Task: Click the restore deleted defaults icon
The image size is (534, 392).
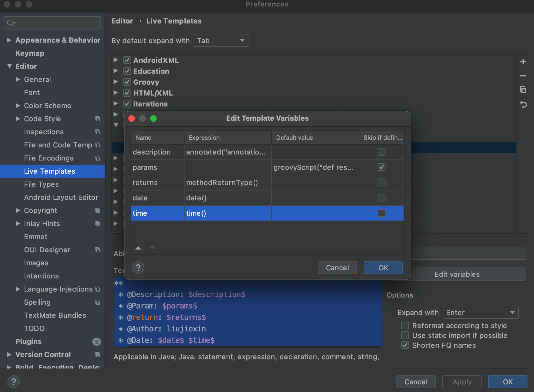Action: tap(523, 104)
